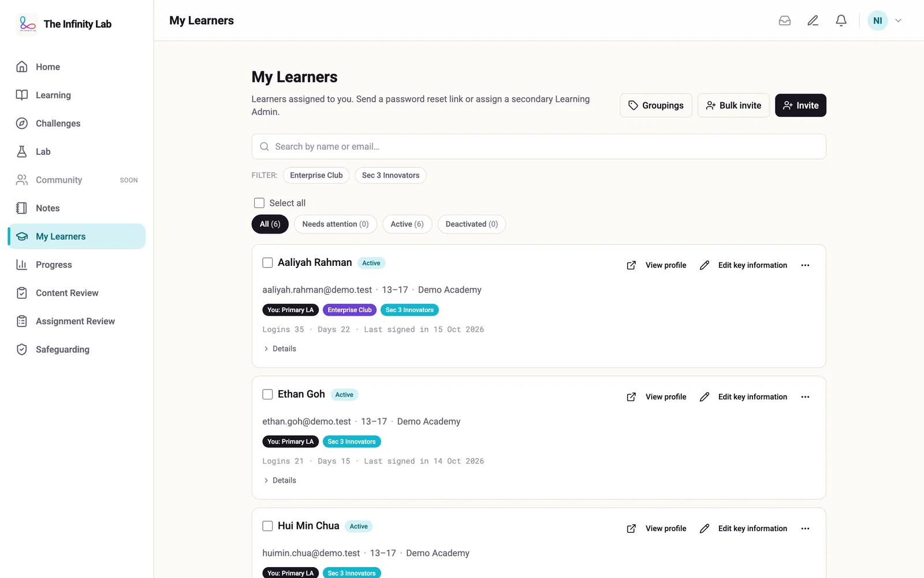
Task: Open more options for Ethan Goh
Action: click(x=805, y=397)
